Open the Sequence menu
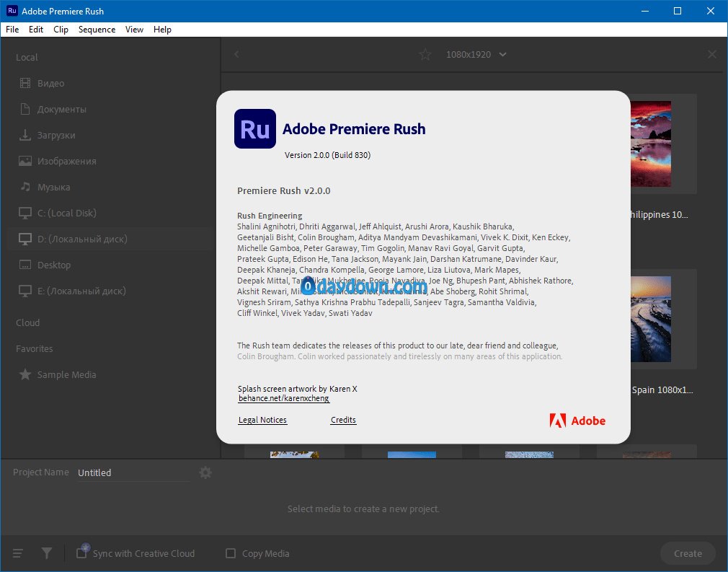Screen dimensions: 728x572 [x=97, y=30]
